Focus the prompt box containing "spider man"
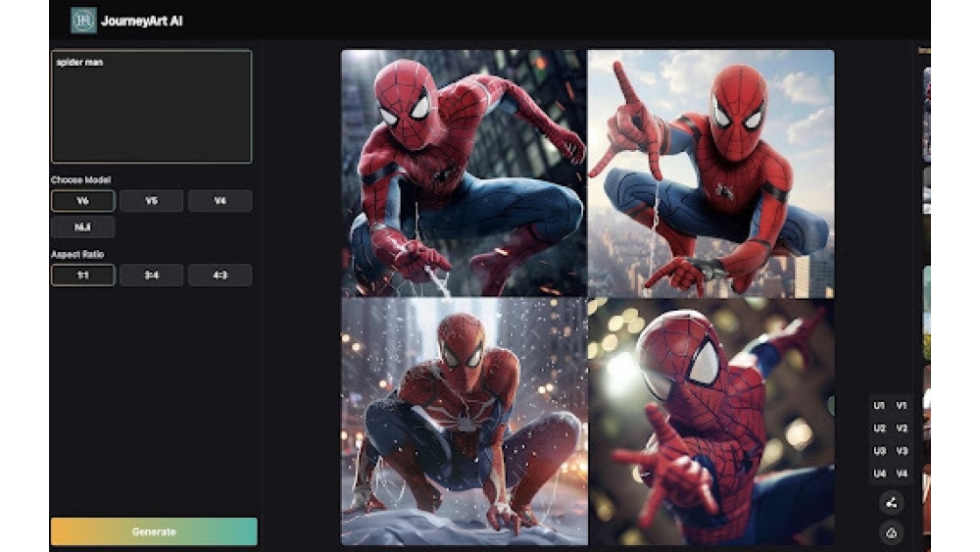 (x=151, y=106)
